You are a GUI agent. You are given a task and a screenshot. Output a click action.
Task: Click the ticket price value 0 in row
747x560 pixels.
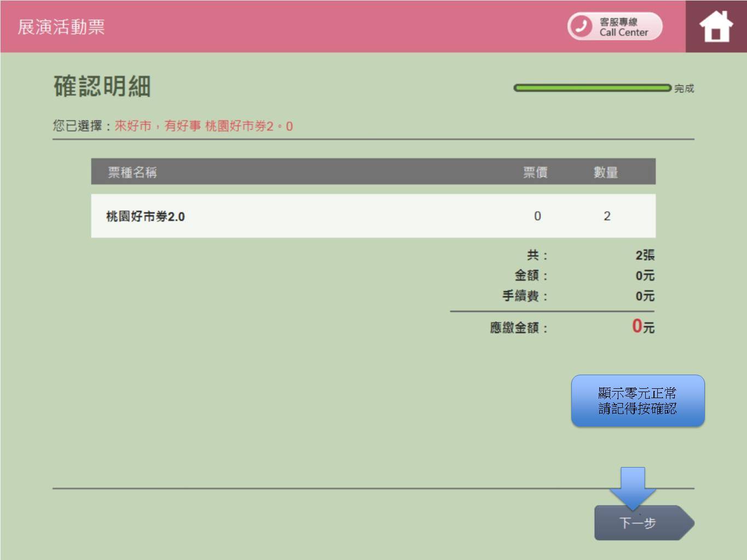click(x=537, y=216)
